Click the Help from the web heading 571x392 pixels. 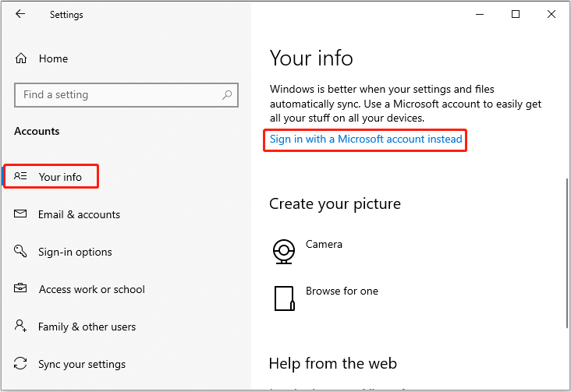coord(332,363)
